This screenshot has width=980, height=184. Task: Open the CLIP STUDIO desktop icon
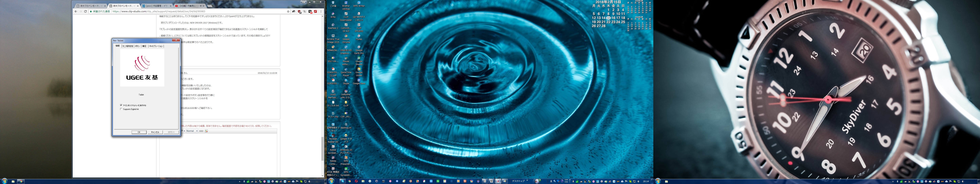[x=359, y=25]
